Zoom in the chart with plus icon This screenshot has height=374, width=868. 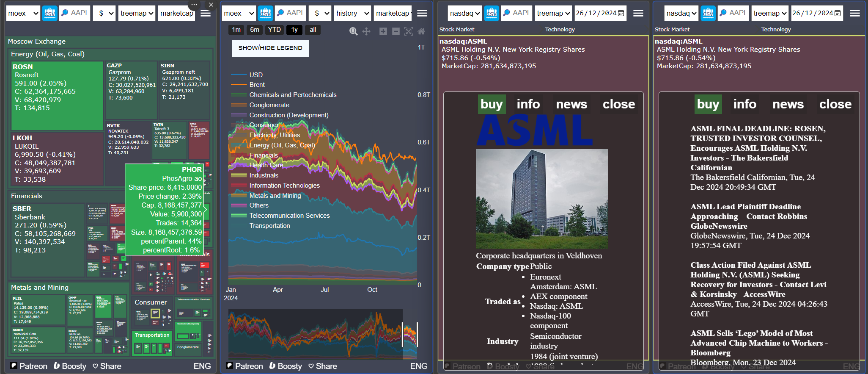click(383, 31)
